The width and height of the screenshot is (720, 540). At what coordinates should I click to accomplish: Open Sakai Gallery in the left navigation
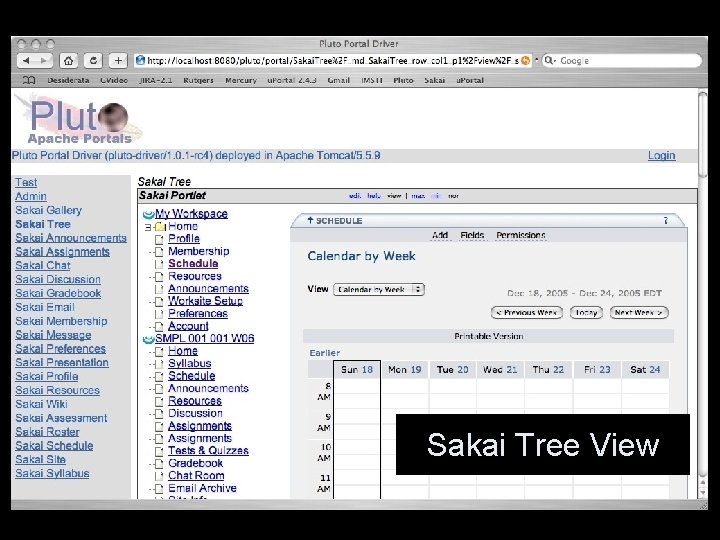click(x=48, y=210)
